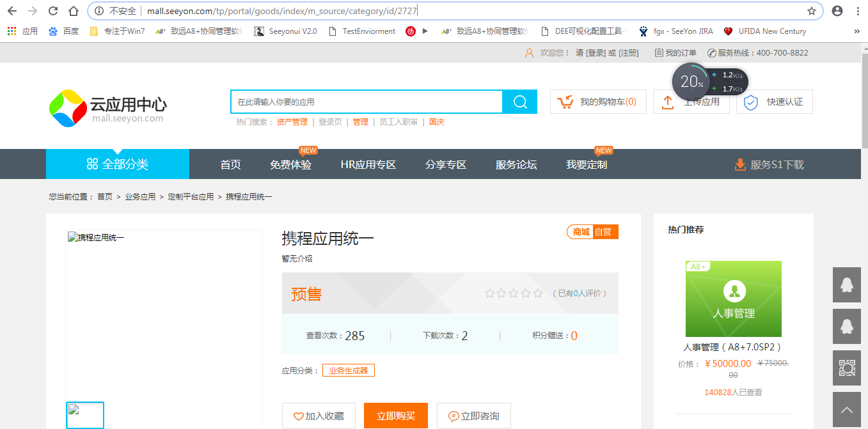The image size is (868, 429).
Task: Click 定制平台应用 in breadcrumb trail
Action: click(191, 197)
